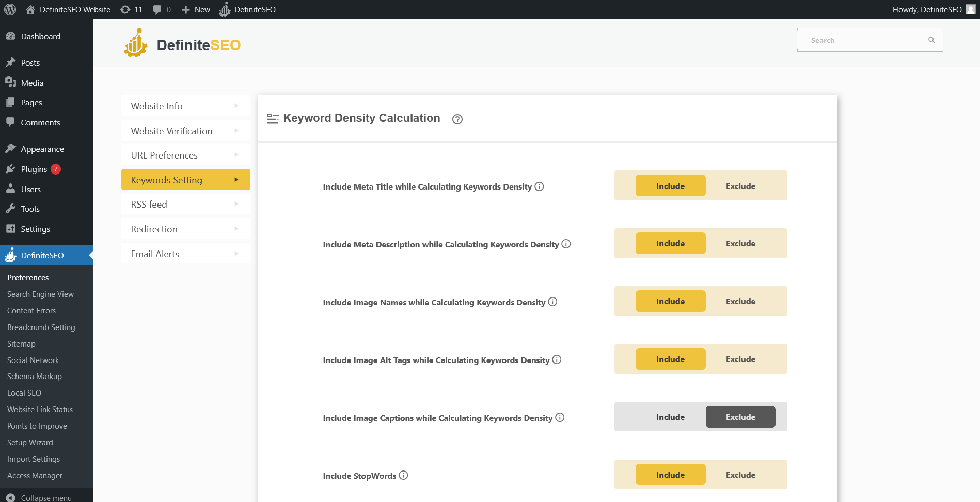This screenshot has height=502, width=980.
Task: Exclude Image Alt Tags from density
Action: click(x=740, y=359)
